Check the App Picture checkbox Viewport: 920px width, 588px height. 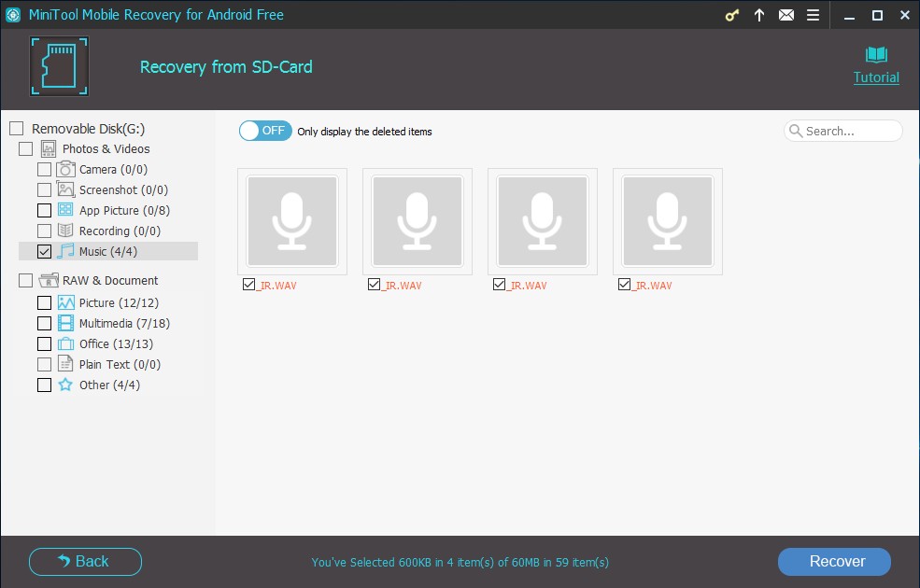(44, 210)
